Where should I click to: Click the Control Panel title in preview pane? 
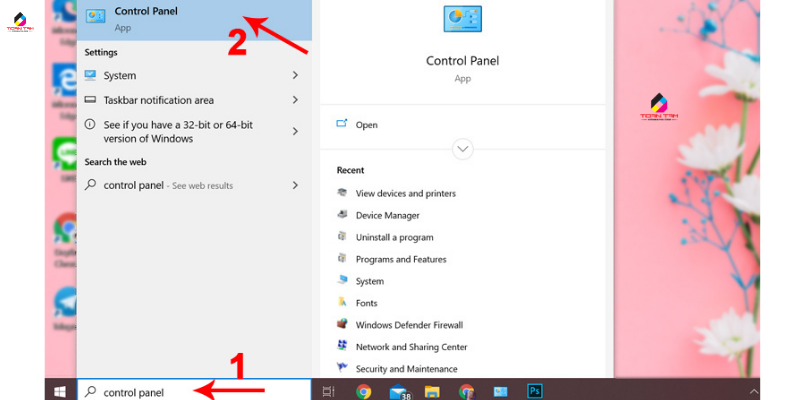click(x=462, y=61)
